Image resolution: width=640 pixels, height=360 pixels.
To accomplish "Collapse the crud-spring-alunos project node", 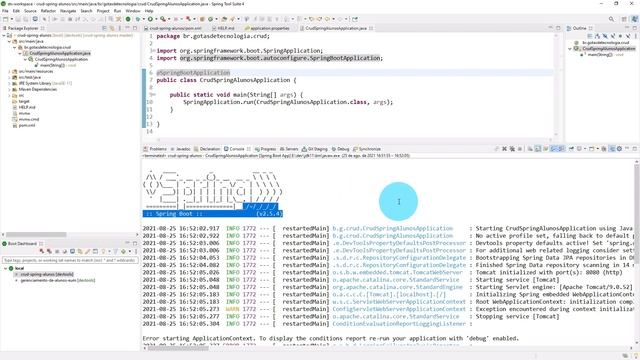I will click(4, 36).
